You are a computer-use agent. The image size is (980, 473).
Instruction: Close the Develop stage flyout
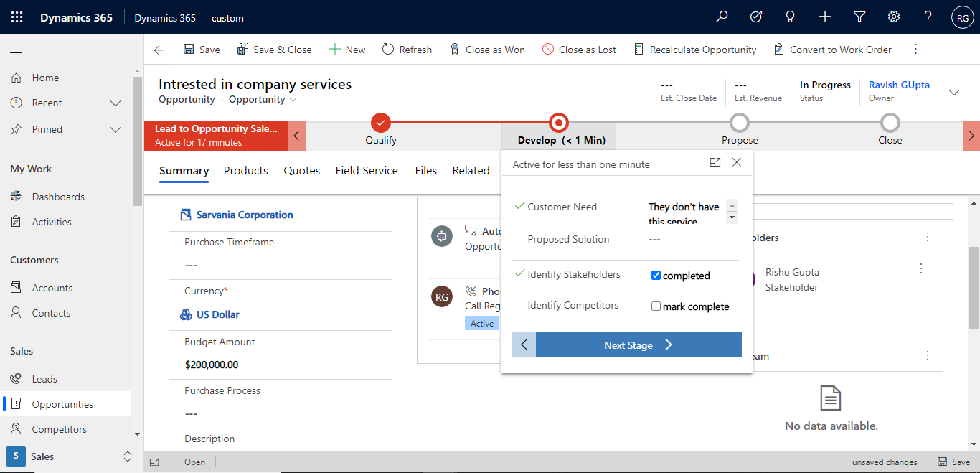tap(737, 163)
